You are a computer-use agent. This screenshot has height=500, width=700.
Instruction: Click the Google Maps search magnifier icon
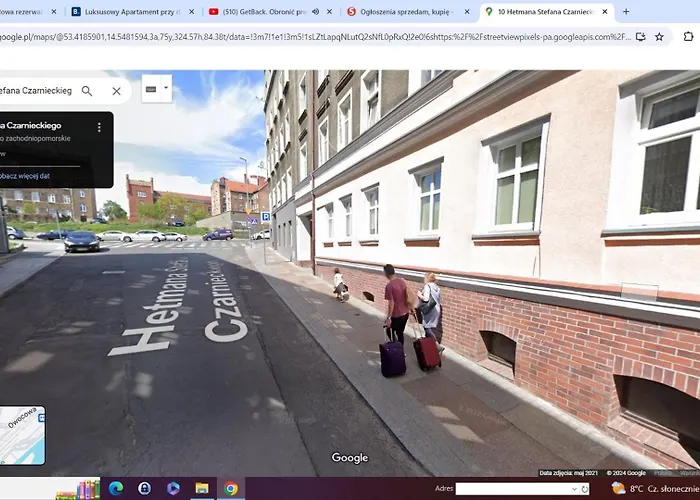(87, 91)
